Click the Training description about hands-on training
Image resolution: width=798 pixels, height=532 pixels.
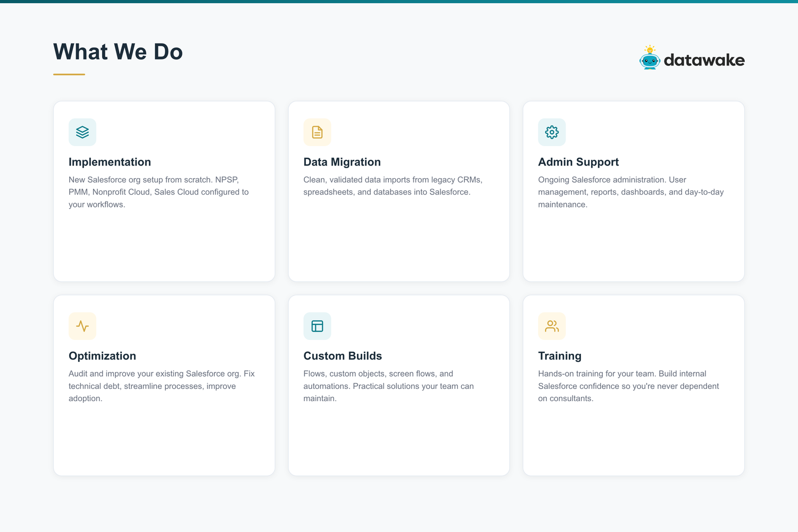628,386
